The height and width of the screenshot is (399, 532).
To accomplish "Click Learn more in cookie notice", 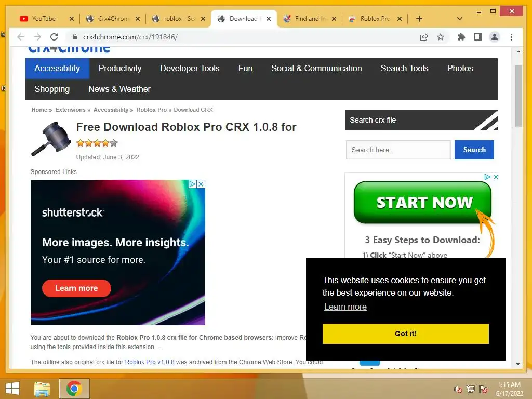I will (x=345, y=307).
